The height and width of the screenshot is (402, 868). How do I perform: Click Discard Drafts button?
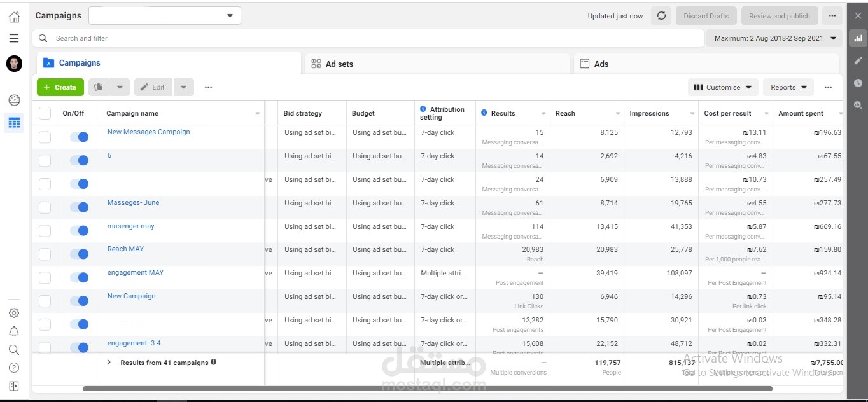[706, 16]
